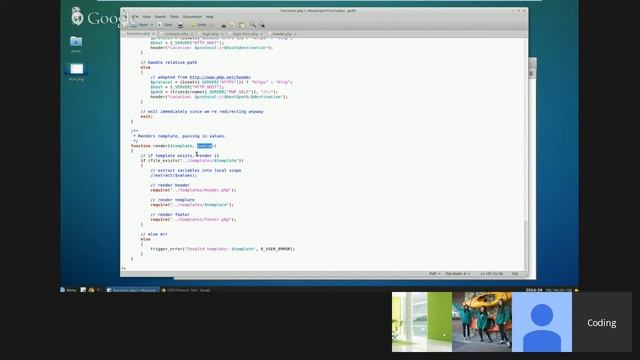Close the gedit window
The width and height of the screenshot is (640, 360).
524,11
